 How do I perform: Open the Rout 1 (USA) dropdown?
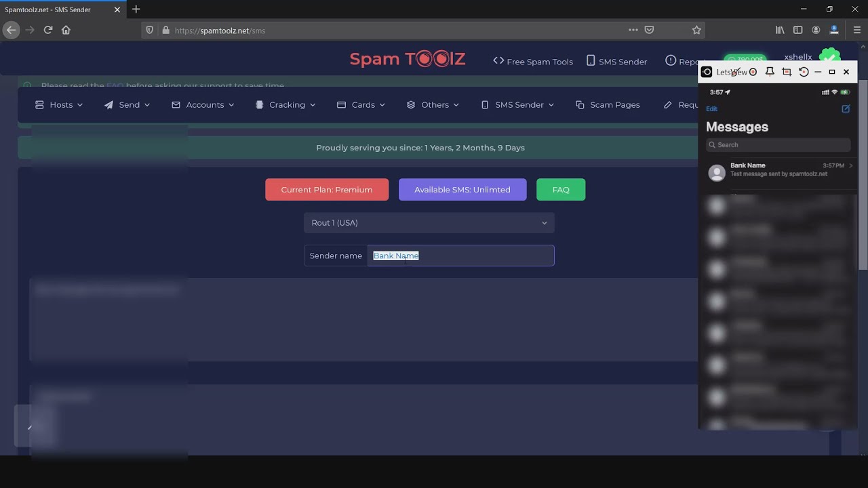(429, 222)
